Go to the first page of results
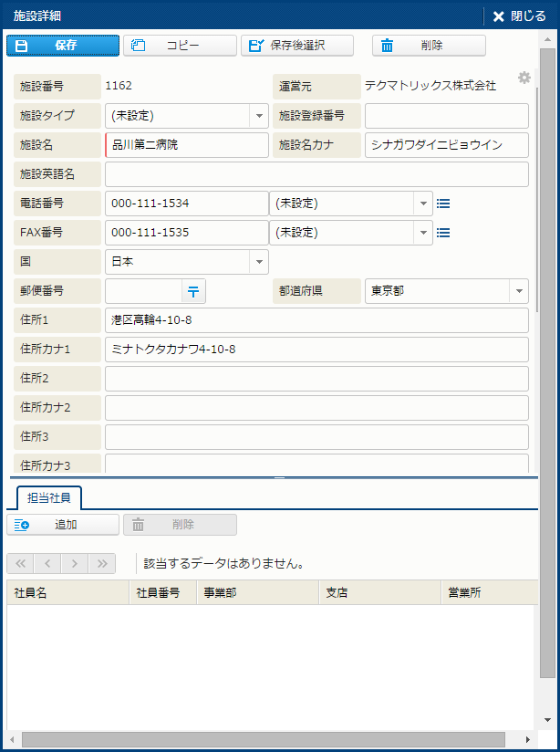 click(x=20, y=563)
